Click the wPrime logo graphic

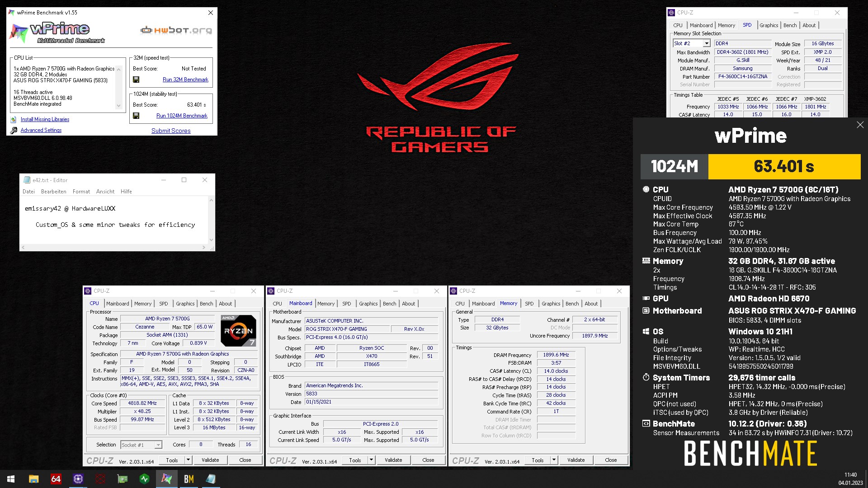click(57, 33)
